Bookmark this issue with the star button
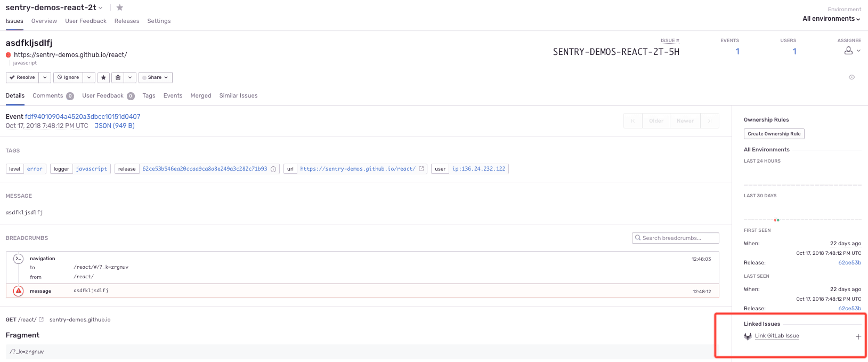This screenshot has height=362, width=868. (103, 77)
